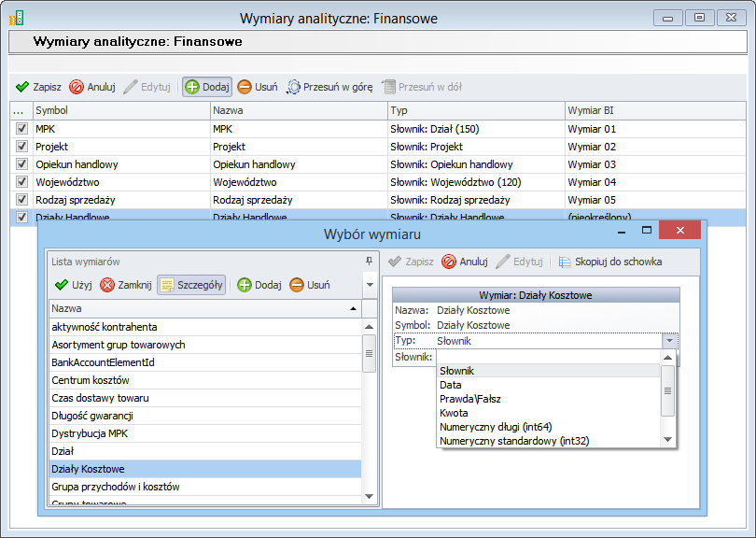Click the pin icon of Lista wymiarów panel
This screenshot has width=756, height=538.
click(370, 261)
